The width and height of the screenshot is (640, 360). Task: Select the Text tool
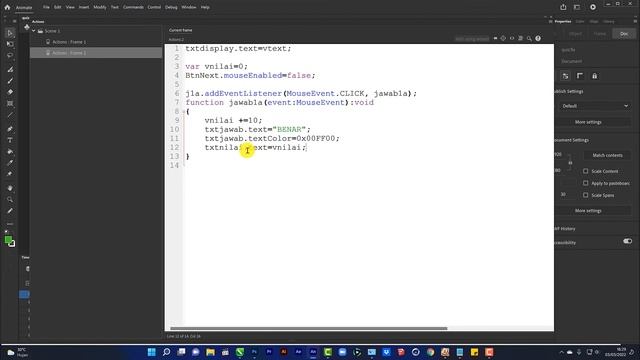pyautogui.click(x=10, y=140)
